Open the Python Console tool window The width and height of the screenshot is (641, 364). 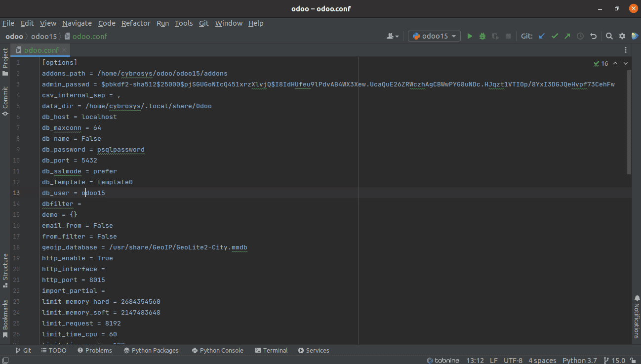(217, 350)
